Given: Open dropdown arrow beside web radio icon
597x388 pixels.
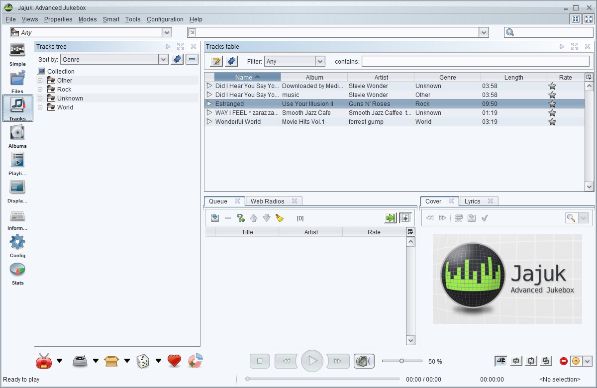Looking at the screenshot, I should 60,361.
